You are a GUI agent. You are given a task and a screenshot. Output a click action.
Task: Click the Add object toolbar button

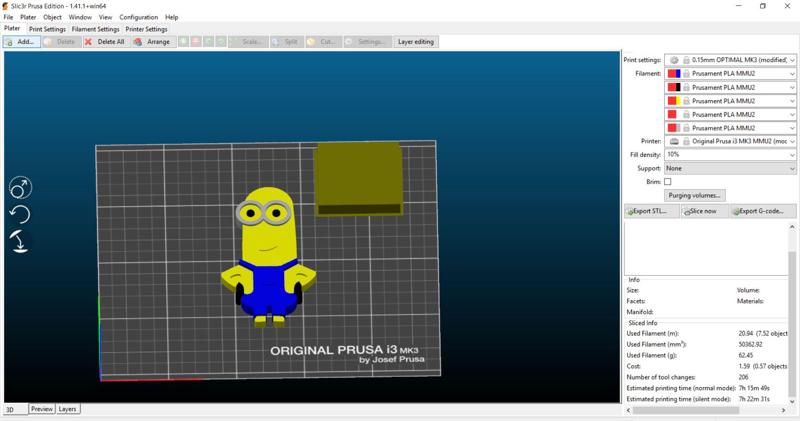[21, 42]
